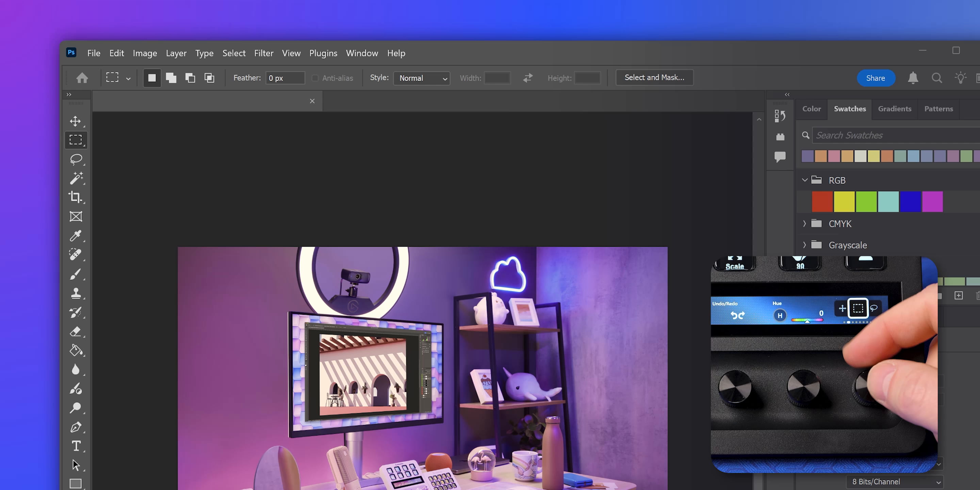Select the Rectangular Marquee tool in toolbox

tap(76, 140)
